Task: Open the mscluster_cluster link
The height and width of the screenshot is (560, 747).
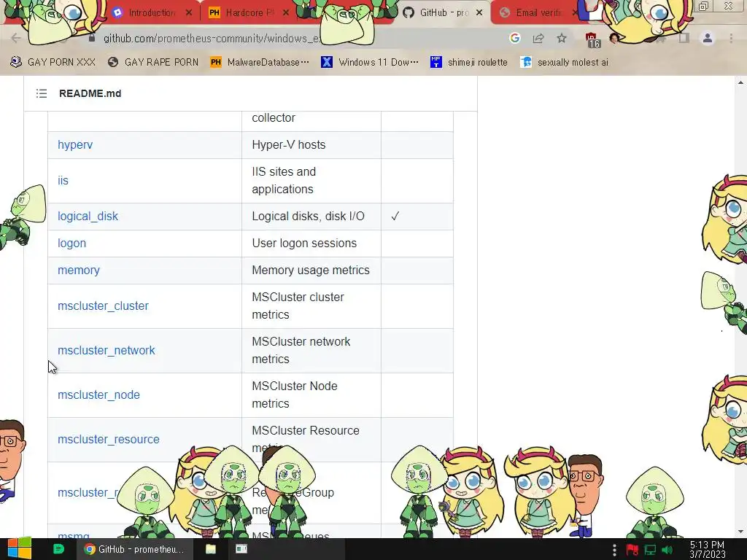Action: [103, 306]
